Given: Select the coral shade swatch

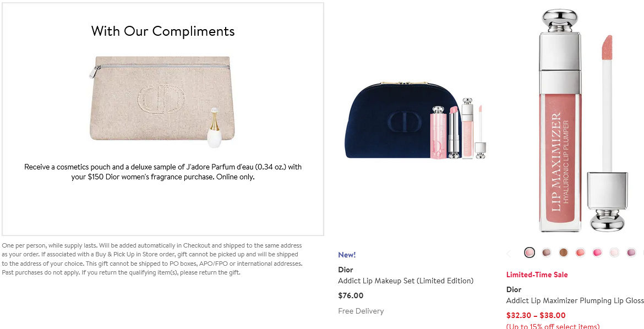Looking at the screenshot, I should 580,253.
